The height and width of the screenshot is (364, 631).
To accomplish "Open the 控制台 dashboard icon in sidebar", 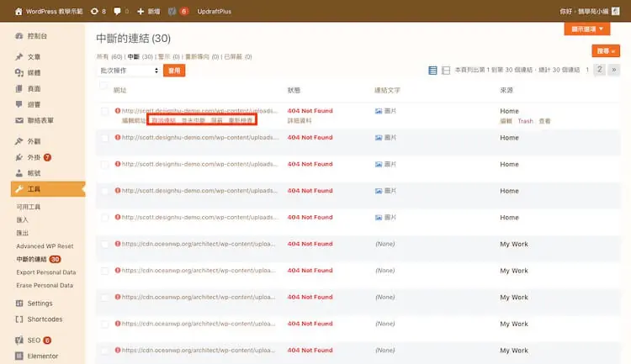I will [19, 36].
